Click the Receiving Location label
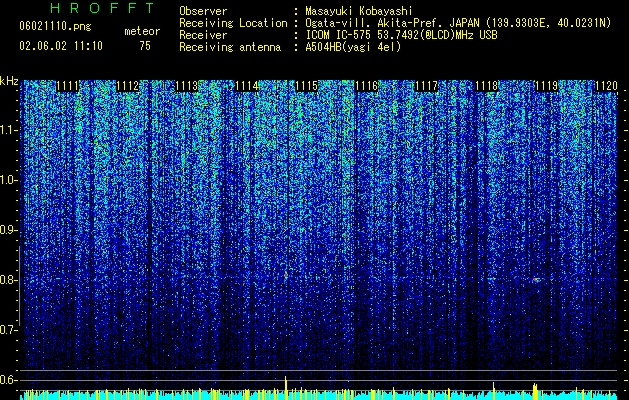This screenshot has width=629, height=400. pos(233,23)
